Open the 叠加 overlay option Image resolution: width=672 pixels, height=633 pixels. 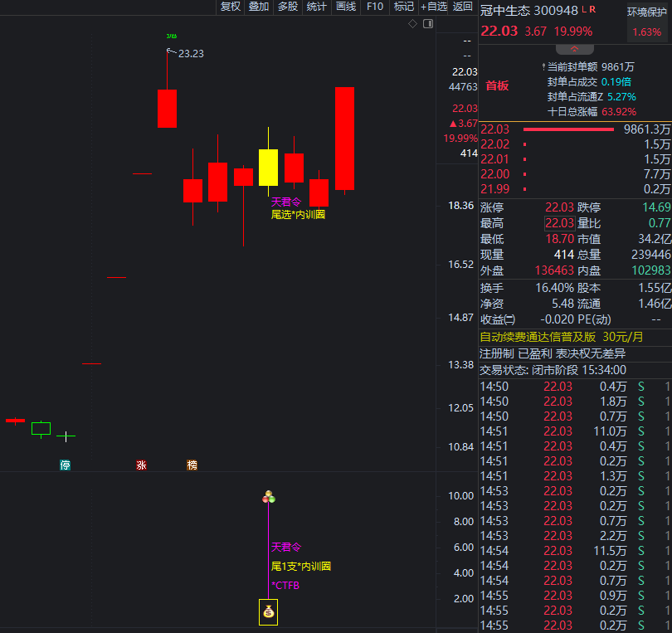(x=259, y=7)
